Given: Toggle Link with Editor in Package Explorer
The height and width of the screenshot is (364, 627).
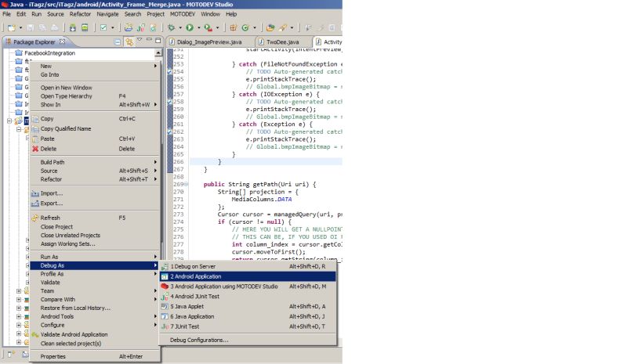Looking at the screenshot, I should coord(129,41).
